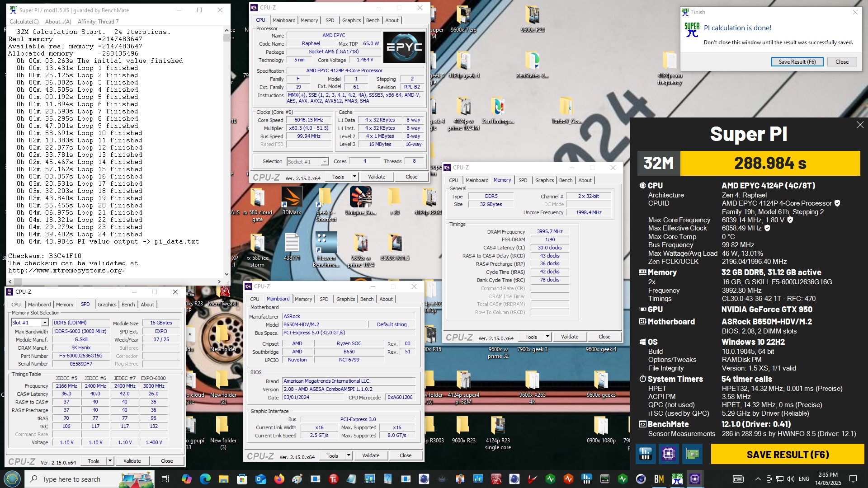Open Microsoft Store taskbar icon
This screenshot has width=868, height=488.
[242, 479]
